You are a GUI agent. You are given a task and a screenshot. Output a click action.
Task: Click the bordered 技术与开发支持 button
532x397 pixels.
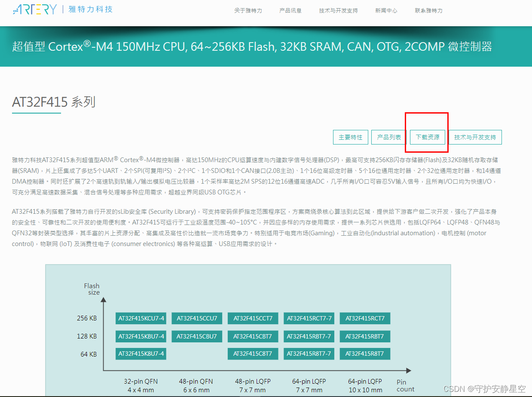(475, 137)
